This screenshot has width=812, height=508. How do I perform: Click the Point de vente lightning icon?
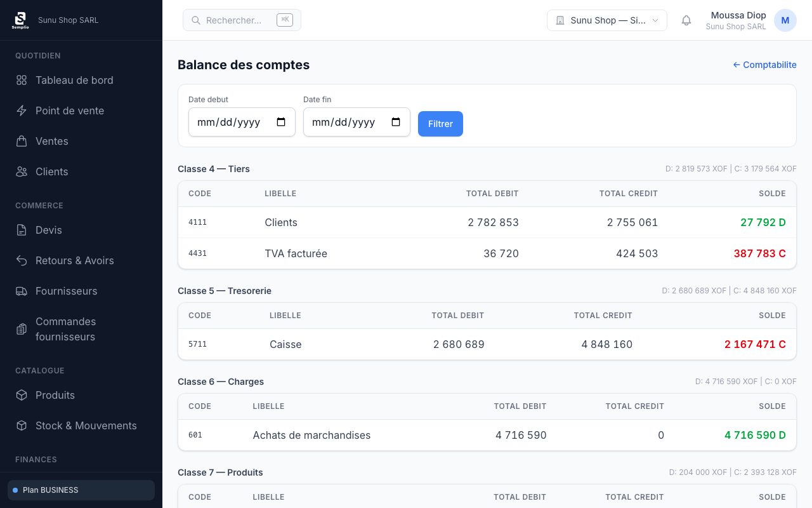22,110
